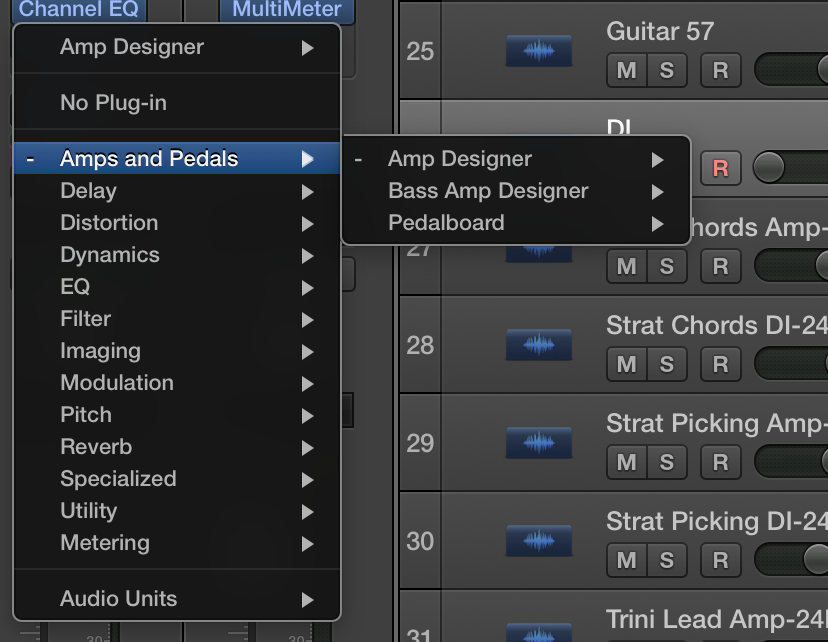Click the track 30 audio waveform icon

coord(539,541)
